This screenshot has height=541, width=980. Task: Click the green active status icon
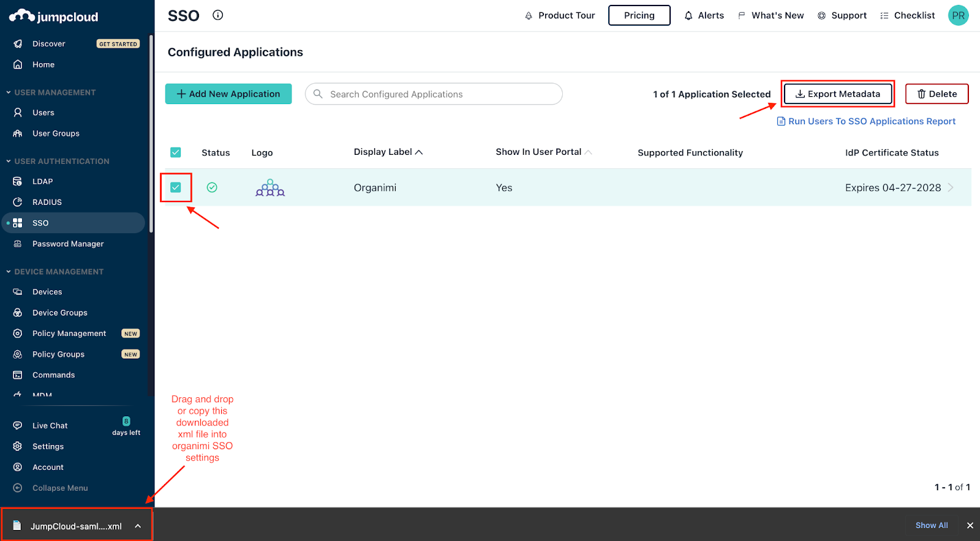point(212,187)
